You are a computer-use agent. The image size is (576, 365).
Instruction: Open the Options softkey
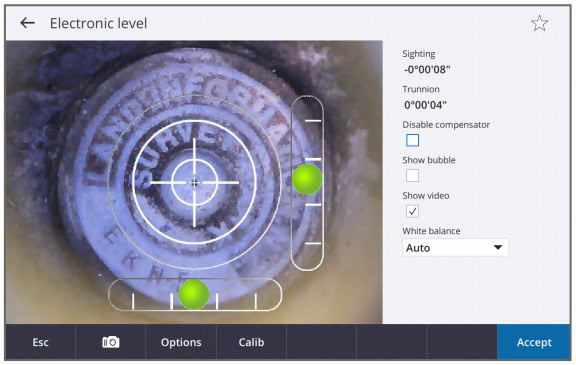pos(181,342)
